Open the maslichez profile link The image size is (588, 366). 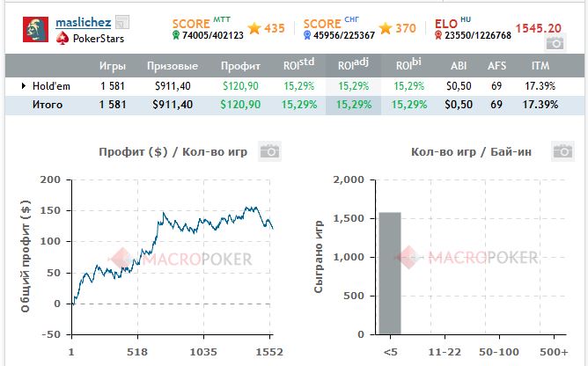coord(84,22)
